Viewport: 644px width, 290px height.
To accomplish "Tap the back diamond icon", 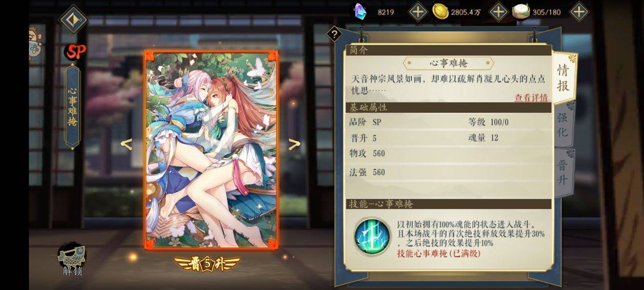I will click(73, 20).
